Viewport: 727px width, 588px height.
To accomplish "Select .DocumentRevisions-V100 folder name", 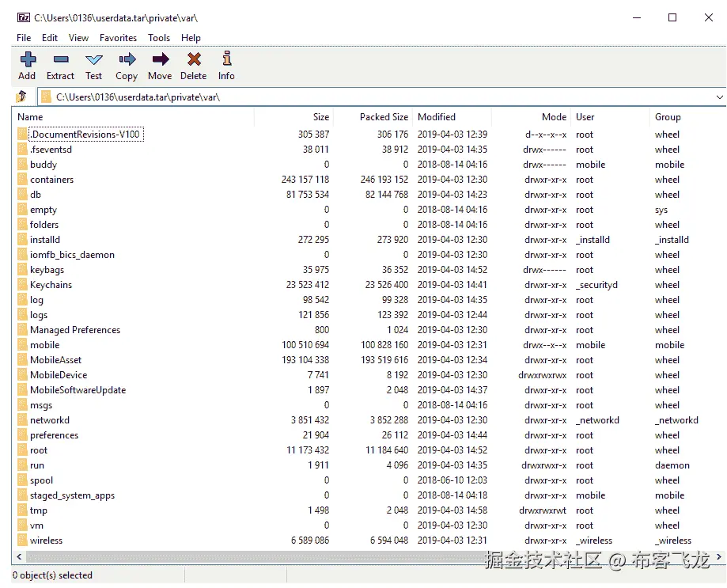I will [x=85, y=135].
